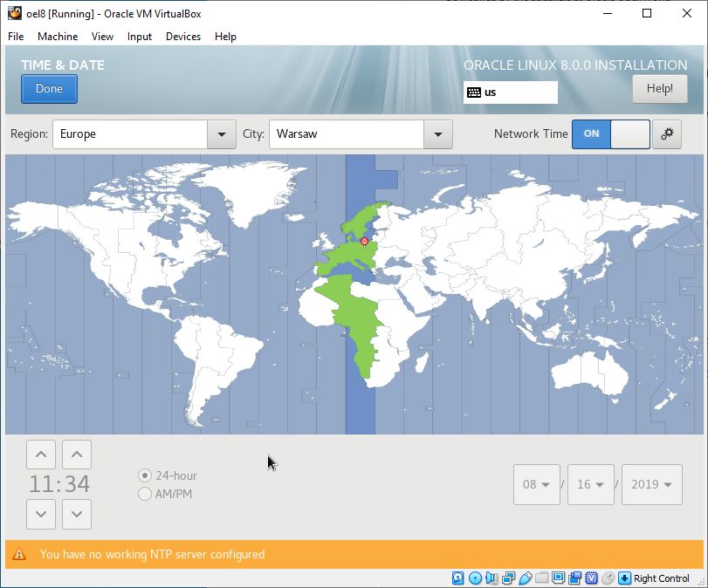708x588 pixels.
Task: Click the network adapters icon in the status bar
Action: (x=508, y=578)
